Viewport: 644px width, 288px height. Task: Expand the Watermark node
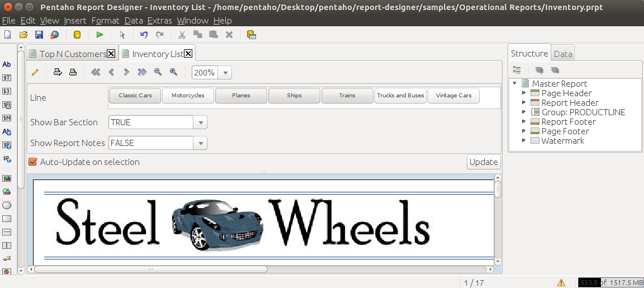pos(524,140)
